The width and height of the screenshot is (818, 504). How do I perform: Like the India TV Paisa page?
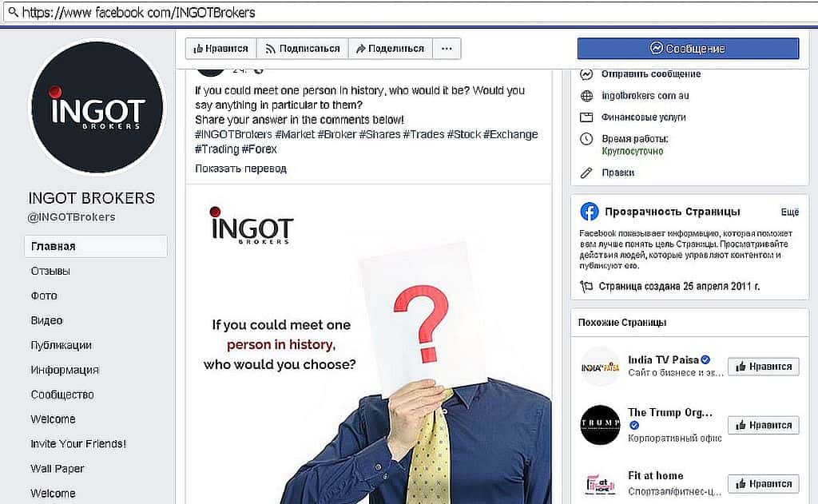tap(763, 367)
